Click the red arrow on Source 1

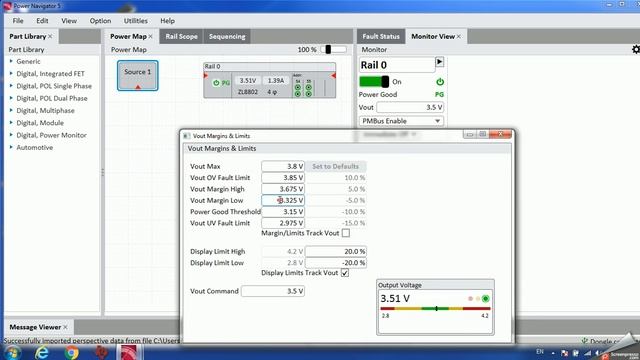point(138,87)
